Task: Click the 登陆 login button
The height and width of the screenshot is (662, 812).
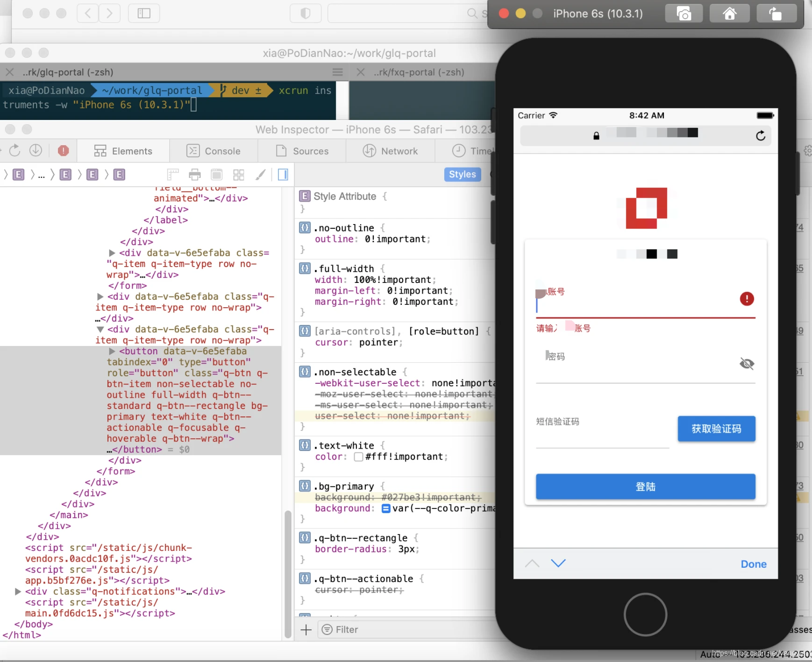Action: (x=645, y=486)
